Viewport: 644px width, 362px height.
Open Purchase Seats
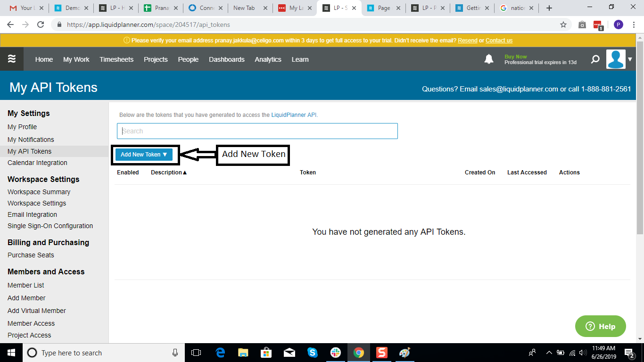pyautogui.click(x=31, y=255)
